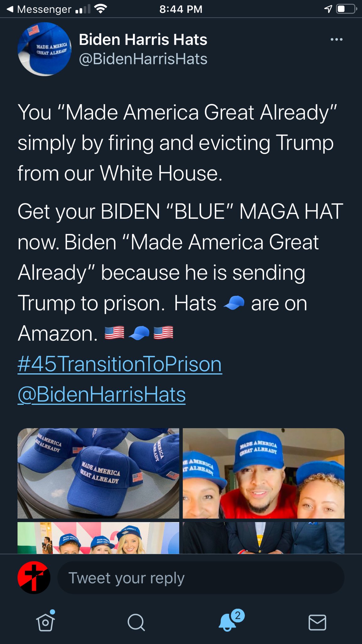The width and height of the screenshot is (362, 644).
Task: Tap the @BidenHarrisHats handle under name
Action: (x=143, y=59)
